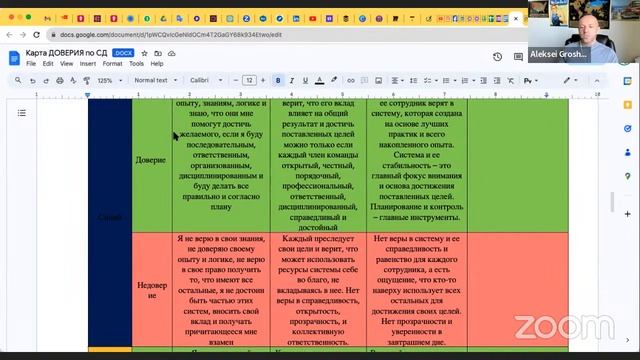Toggle italic formatting
The image size is (640, 360).
(x=291, y=81)
